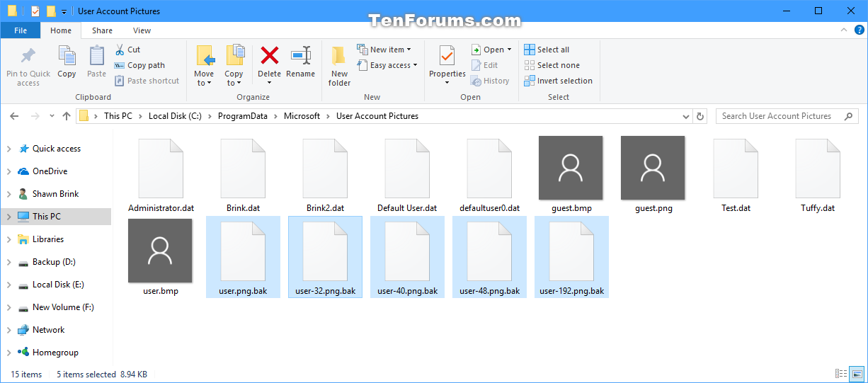Expand This PC tree node
This screenshot has height=383, width=868.
(x=8, y=217)
